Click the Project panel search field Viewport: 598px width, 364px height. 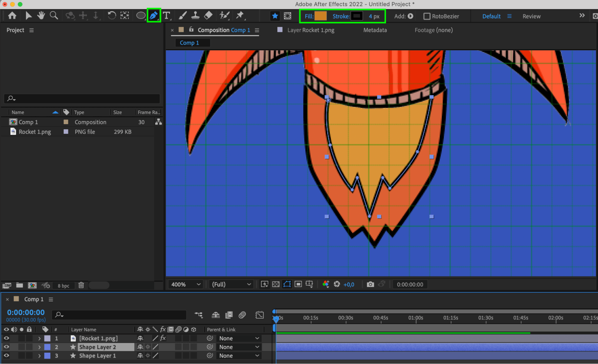(84, 98)
